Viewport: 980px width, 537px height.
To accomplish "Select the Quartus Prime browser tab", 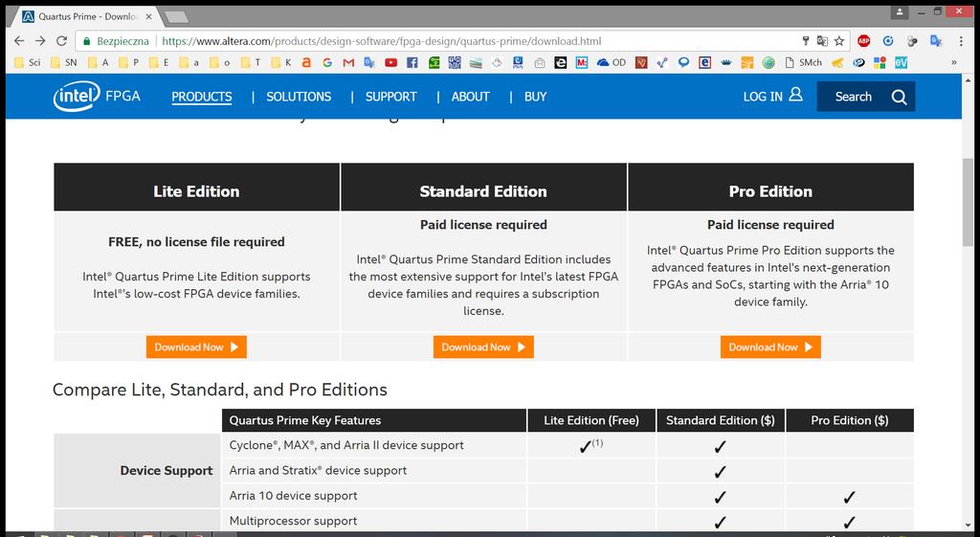I will coord(86,17).
